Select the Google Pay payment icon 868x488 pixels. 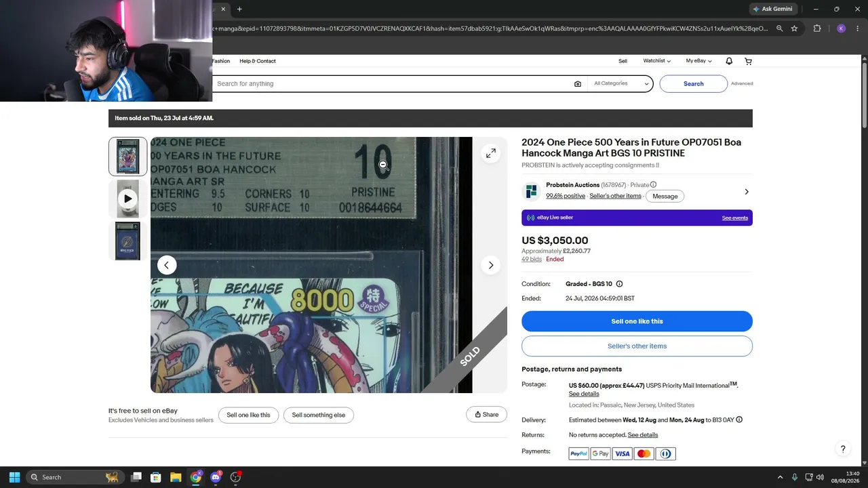pyautogui.click(x=600, y=454)
